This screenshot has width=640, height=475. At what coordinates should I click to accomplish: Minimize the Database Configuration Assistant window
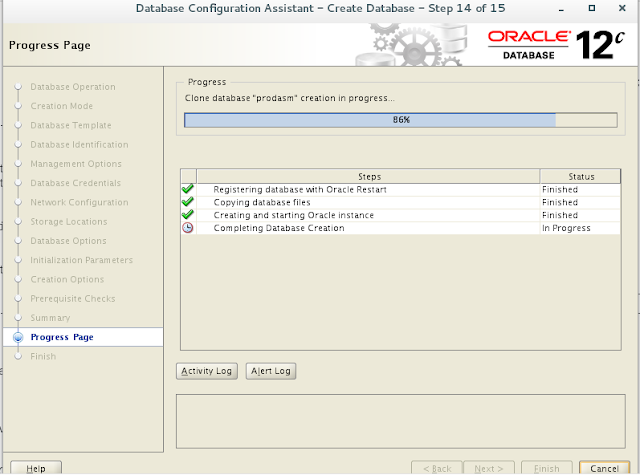561,9
